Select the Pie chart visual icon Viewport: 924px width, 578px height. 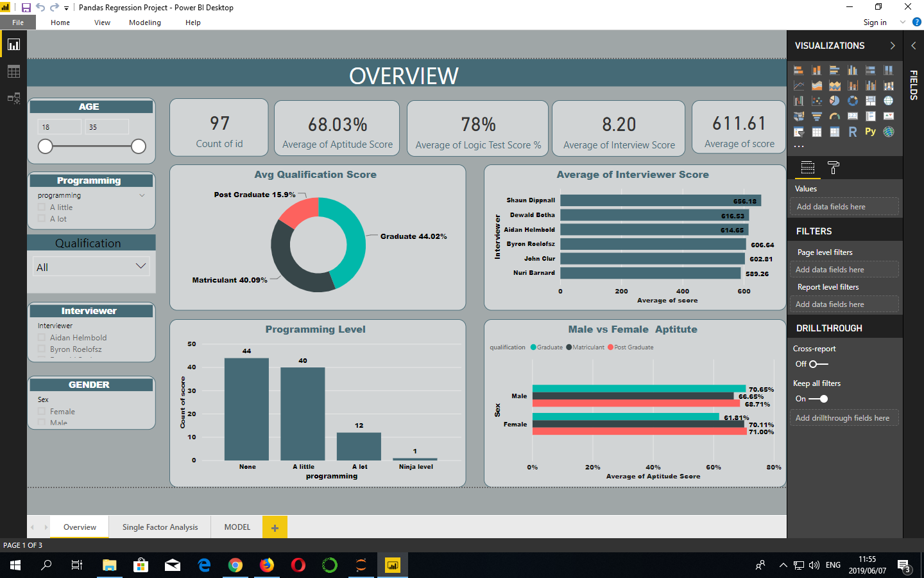click(x=835, y=100)
